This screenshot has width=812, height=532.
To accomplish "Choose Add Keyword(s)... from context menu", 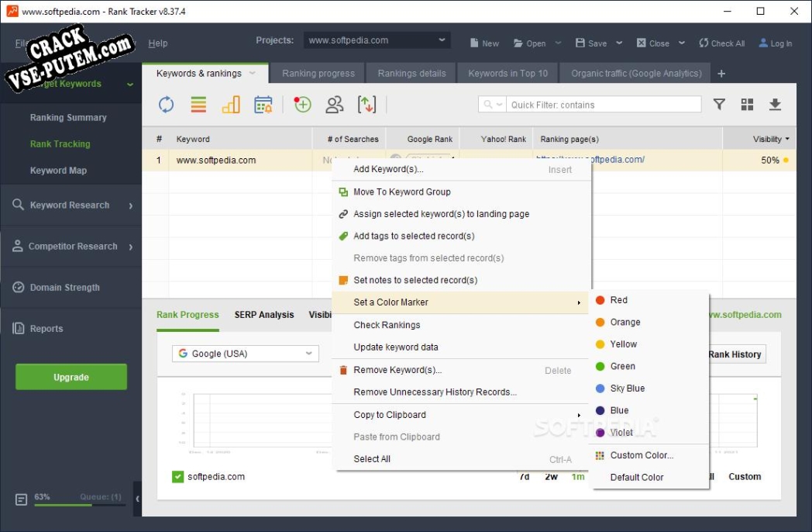I will pyautogui.click(x=462, y=169).
